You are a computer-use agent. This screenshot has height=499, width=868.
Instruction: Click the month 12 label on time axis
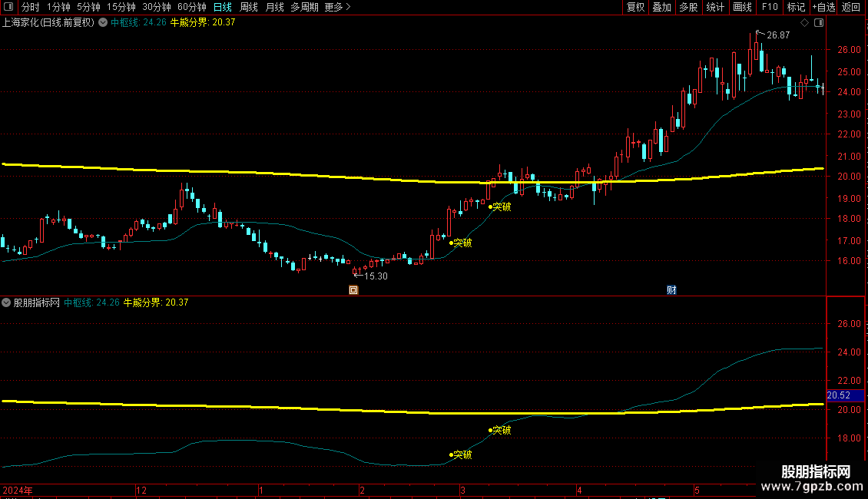click(141, 490)
